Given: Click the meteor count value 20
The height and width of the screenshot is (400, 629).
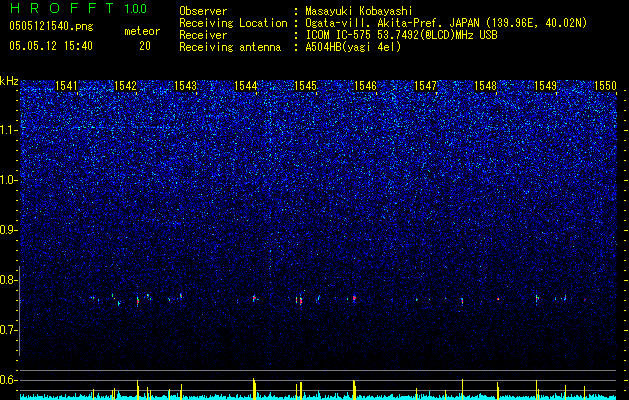Looking at the screenshot, I should [145, 46].
